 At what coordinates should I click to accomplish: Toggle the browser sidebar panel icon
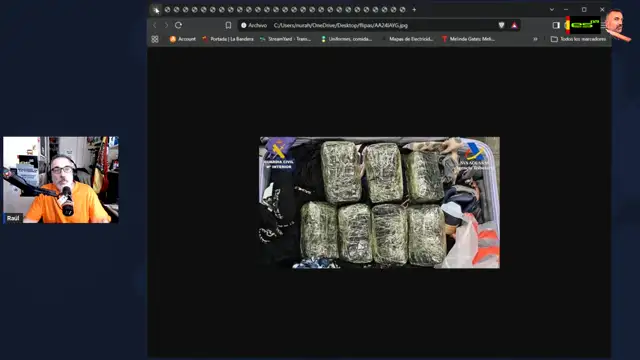tap(556, 25)
